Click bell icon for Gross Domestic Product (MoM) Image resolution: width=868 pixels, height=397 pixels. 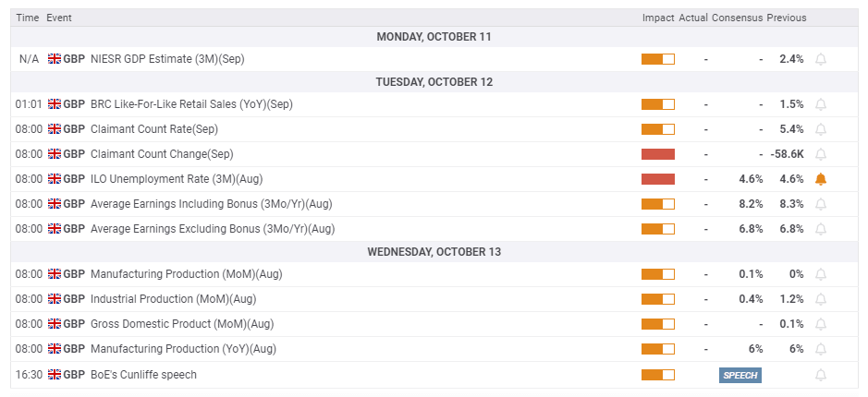[820, 324]
